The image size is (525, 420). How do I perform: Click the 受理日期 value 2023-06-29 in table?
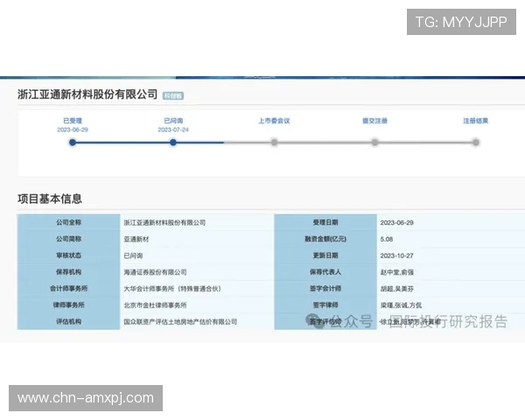tap(396, 223)
